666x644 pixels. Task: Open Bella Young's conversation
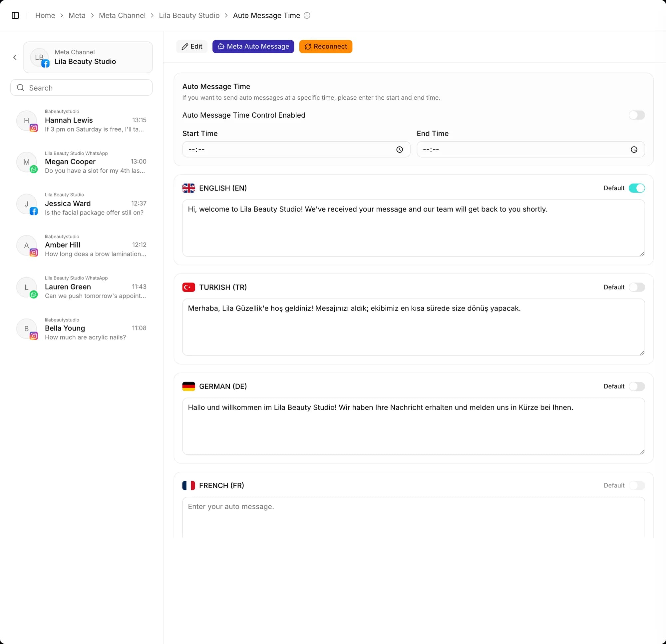pyautogui.click(x=82, y=329)
